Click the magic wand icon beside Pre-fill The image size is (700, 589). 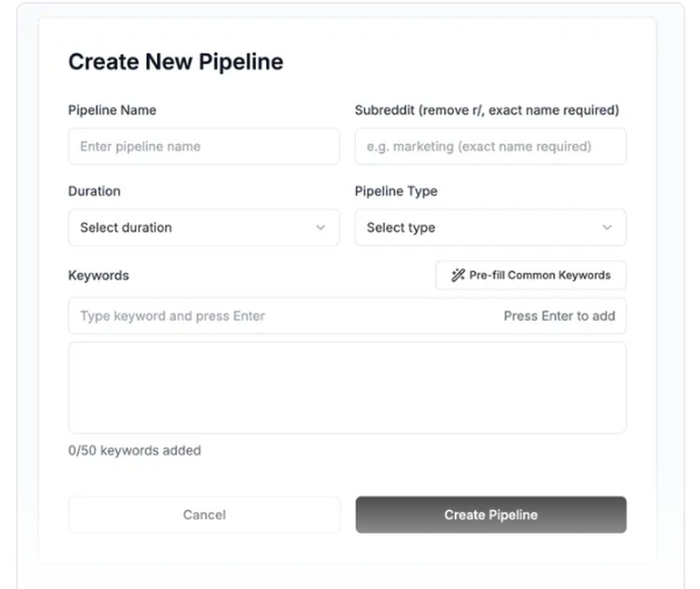pos(458,276)
